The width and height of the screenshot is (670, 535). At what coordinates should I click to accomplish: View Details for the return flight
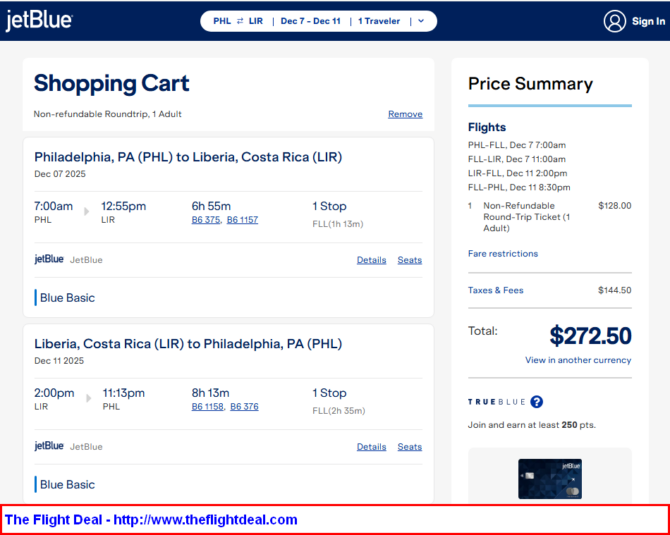[x=371, y=447]
